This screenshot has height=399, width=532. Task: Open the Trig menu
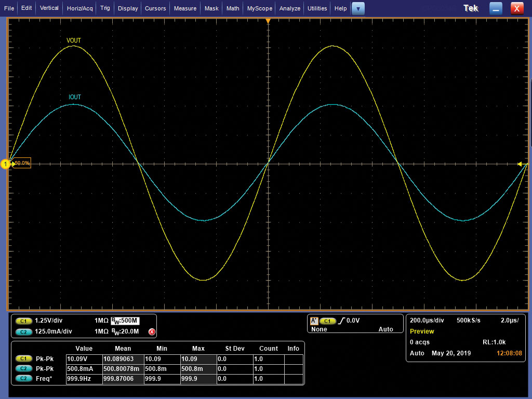point(105,8)
